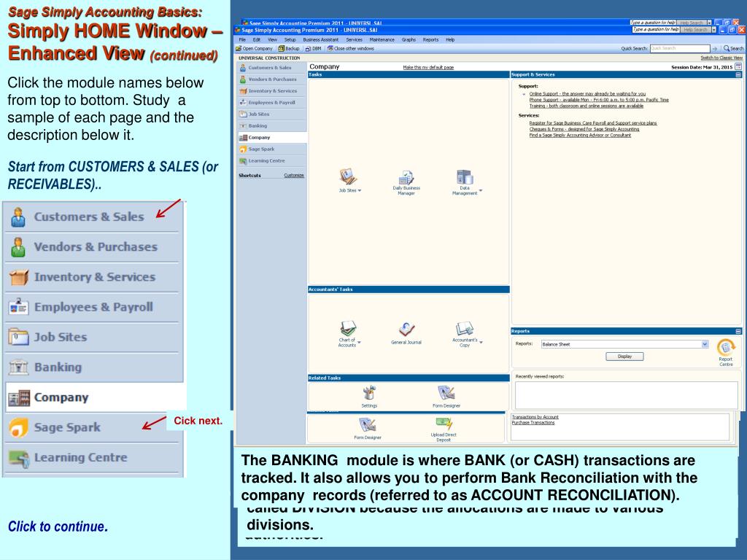This screenshot has height=560, width=747.
Task: Open the Training sessions link
Action: tap(587, 106)
